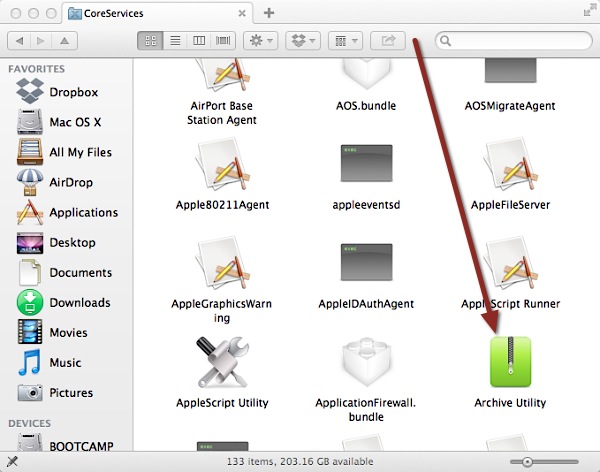Open the Archive Utility app icon
The width and height of the screenshot is (600, 472).
tap(510, 362)
